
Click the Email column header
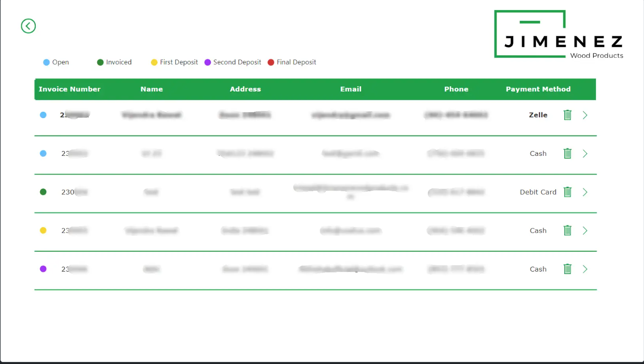point(351,89)
